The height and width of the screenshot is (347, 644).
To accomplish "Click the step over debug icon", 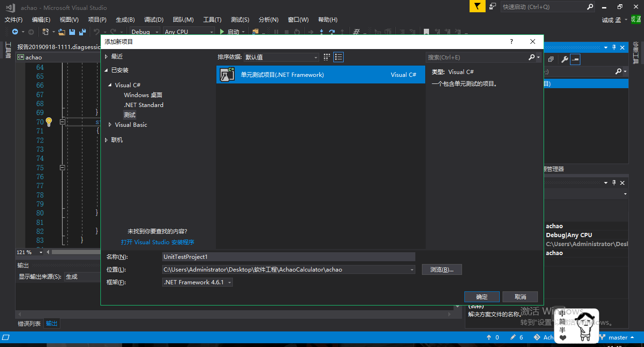I will pyautogui.click(x=332, y=32).
